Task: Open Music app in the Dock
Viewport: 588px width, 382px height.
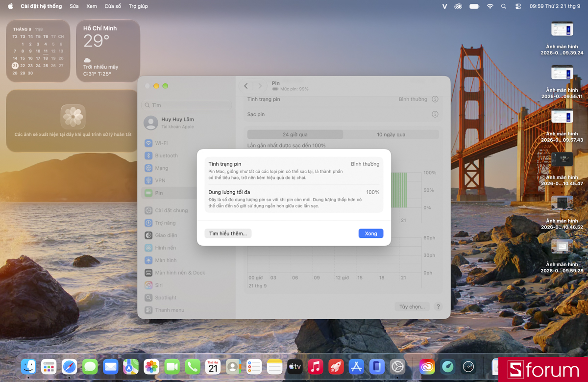Action: (316, 366)
